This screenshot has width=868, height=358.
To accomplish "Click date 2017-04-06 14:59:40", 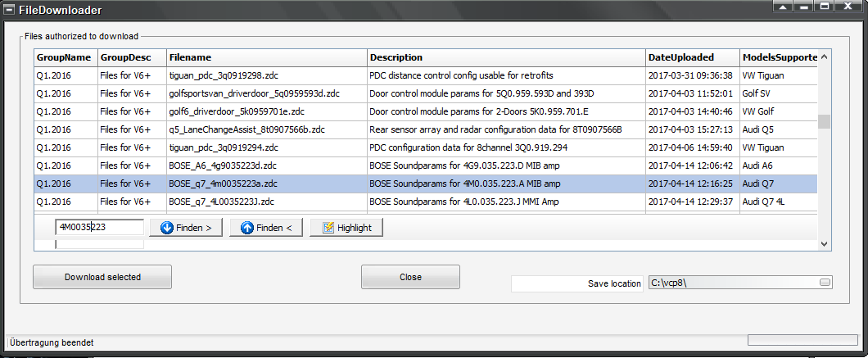I will 690,147.
